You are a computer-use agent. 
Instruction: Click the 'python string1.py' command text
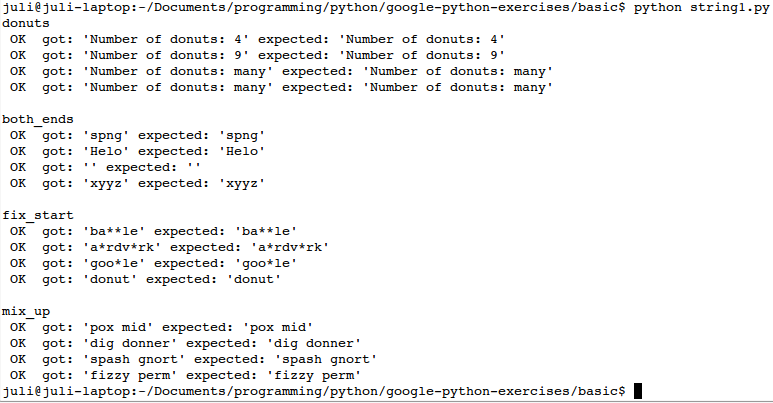(701, 7)
